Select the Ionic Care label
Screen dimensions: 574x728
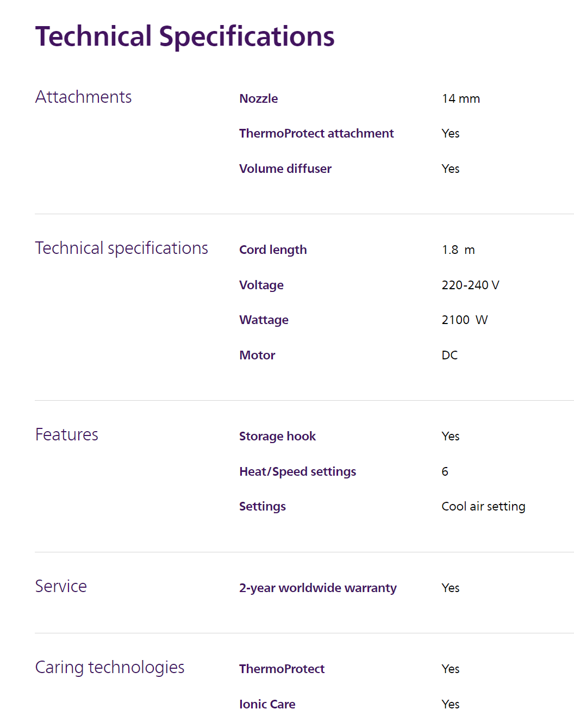coord(267,704)
